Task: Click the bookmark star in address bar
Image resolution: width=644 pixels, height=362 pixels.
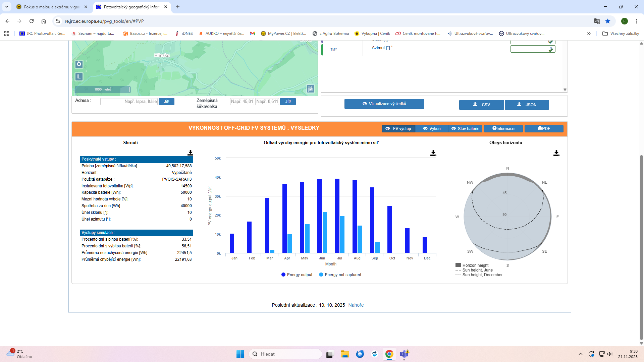Action: (608, 21)
